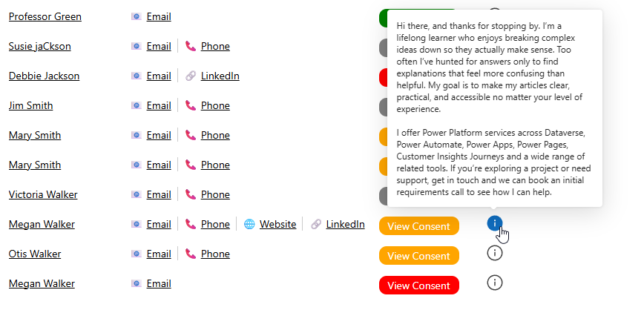Open the Otis Walker contact name

tap(36, 254)
